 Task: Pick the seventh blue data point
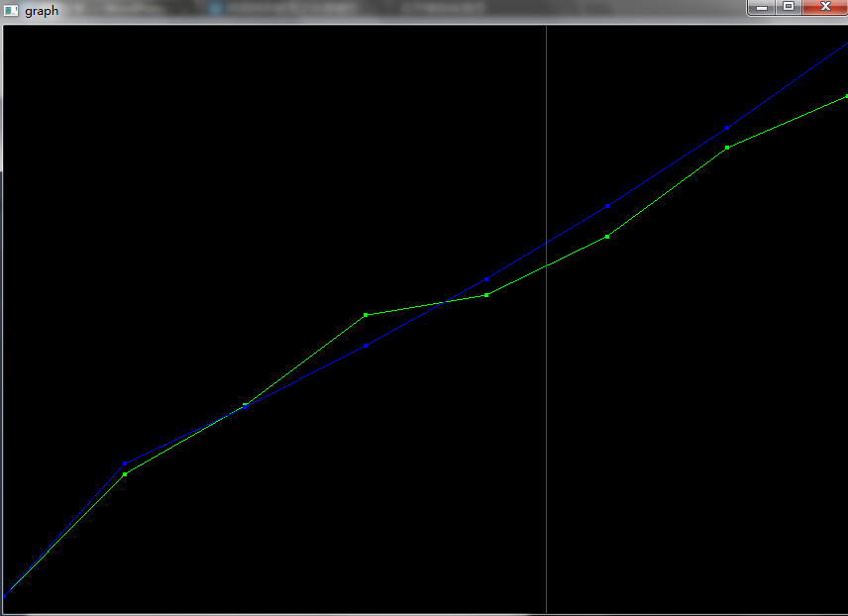(727, 128)
